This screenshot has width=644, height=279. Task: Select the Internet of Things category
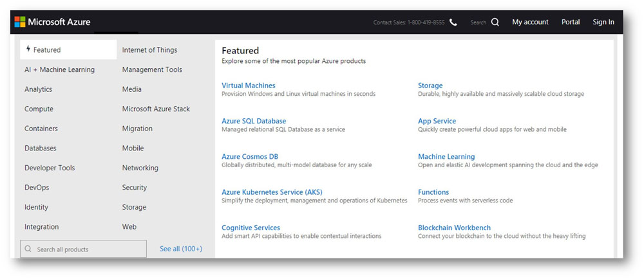pyautogui.click(x=149, y=50)
